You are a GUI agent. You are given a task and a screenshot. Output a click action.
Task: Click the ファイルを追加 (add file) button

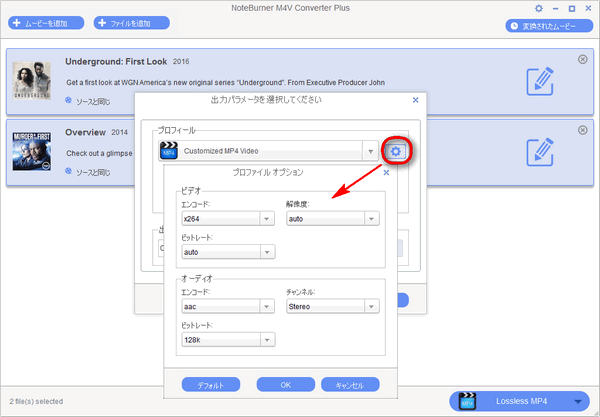(x=132, y=23)
